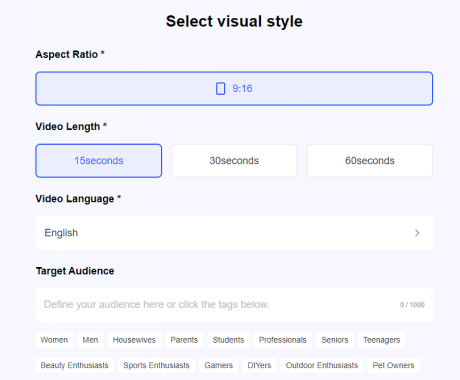Choose the 60seconds video length

pyautogui.click(x=370, y=161)
